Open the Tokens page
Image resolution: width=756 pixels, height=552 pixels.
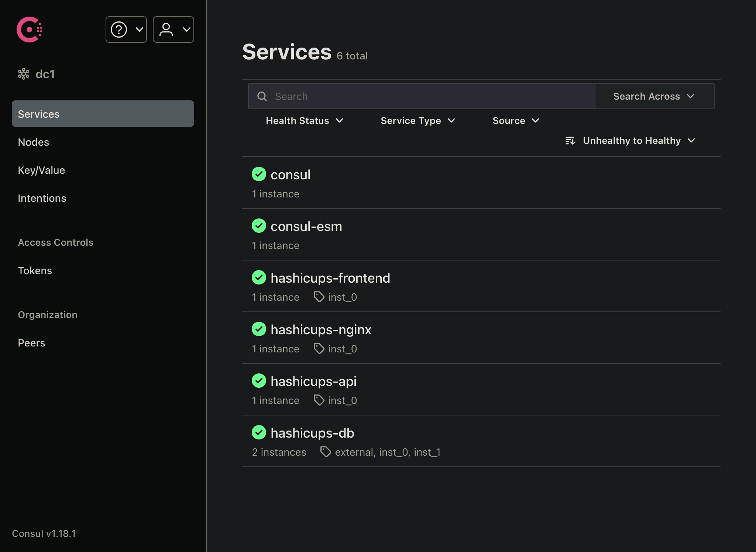(x=35, y=270)
